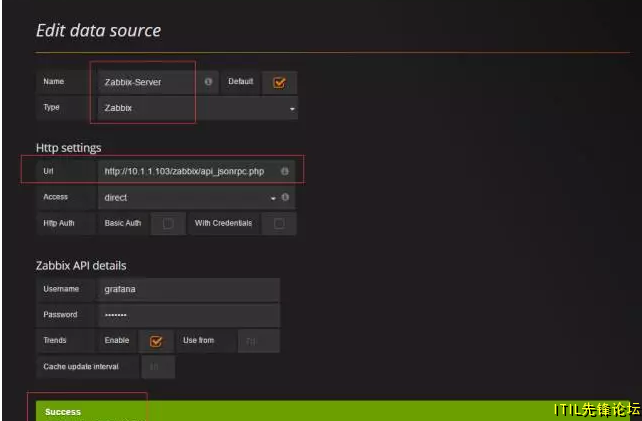Image resolution: width=642 pixels, height=421 pixels.
Task: Click the Username field containing grafana
Action: click(189, 290)
